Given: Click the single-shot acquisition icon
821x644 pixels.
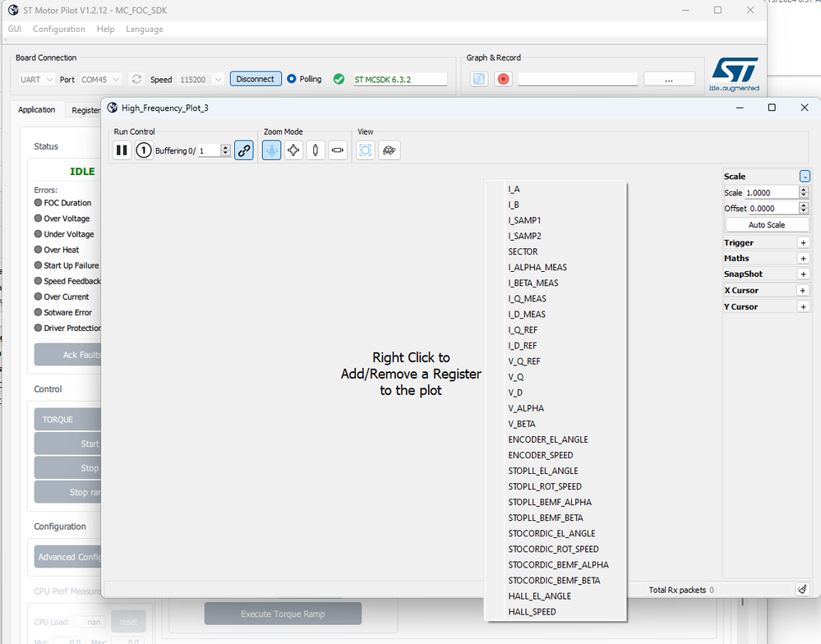Looking at the screenshot, I should tap(144, 150).
